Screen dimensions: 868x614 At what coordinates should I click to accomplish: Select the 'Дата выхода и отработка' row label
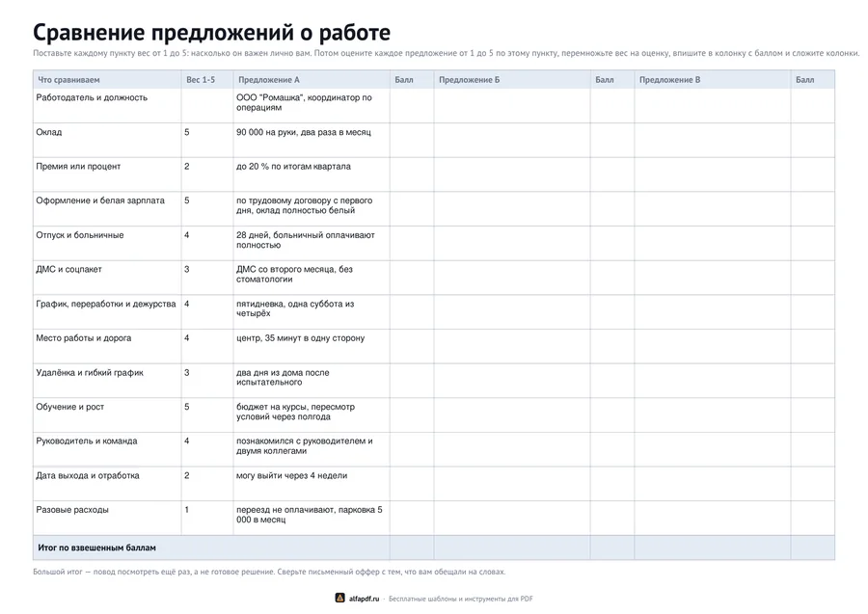coord(88,476)
